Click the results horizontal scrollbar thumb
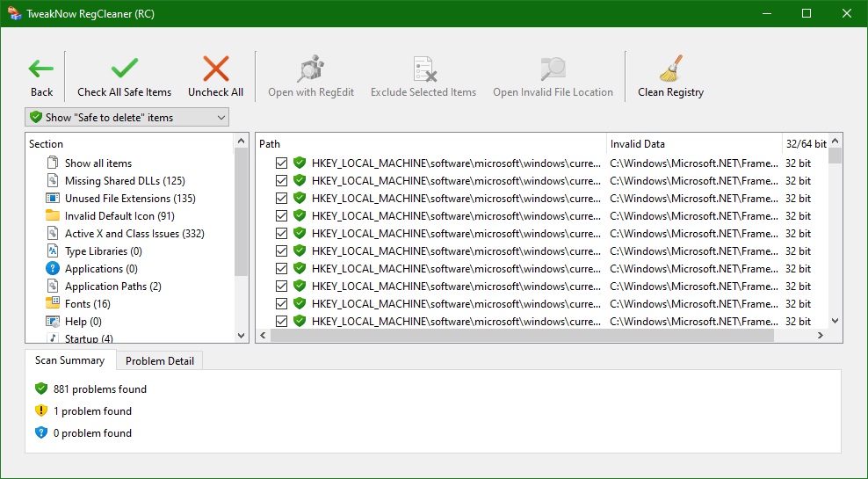Viewport: 868px width, 479px height. coord(522,335)
